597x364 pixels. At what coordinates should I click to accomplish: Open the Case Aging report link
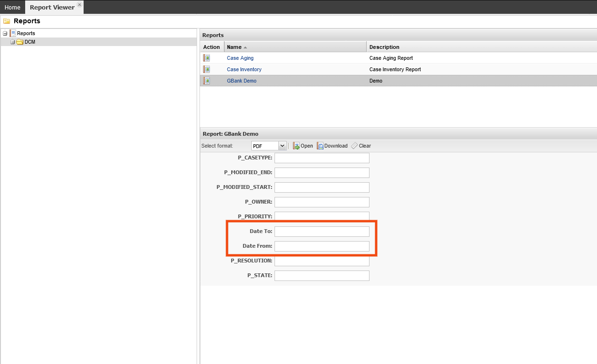point(240,58)
